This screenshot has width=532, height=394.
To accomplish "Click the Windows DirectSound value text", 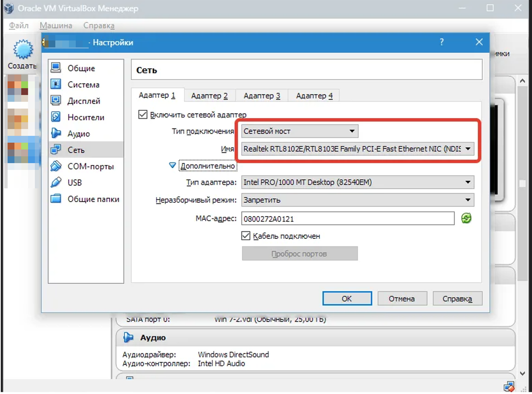I will click(233, 355).
